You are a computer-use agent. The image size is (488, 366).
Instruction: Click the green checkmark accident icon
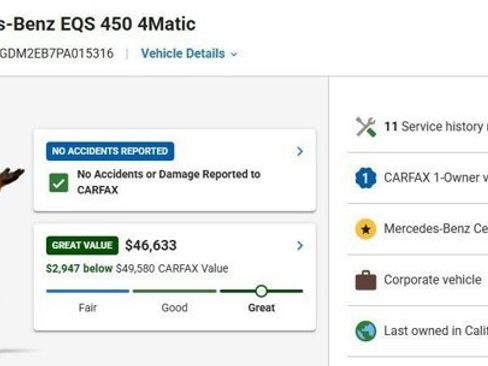pyautogui.click(x=59, y=183)
